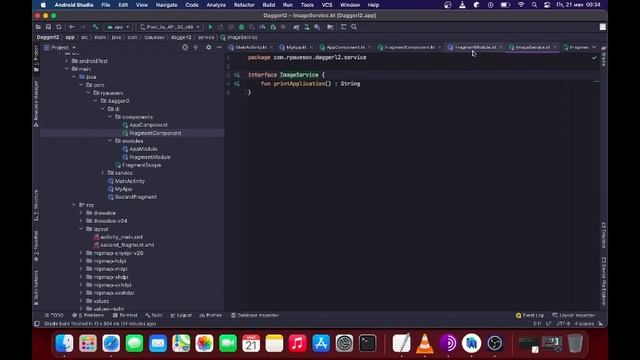Image resolution: width=640 pixels, height=360 pixels.
Task: Switch to the MainActivity.kt tab
Action: point(251,47)
